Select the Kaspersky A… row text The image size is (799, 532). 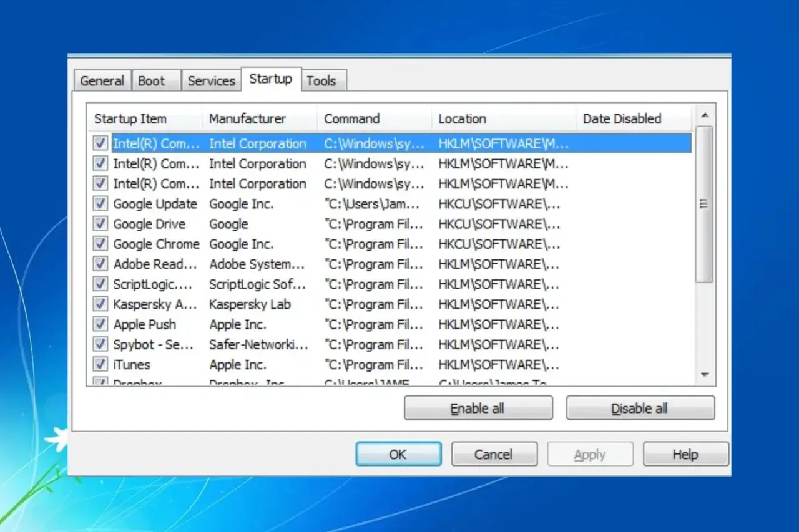pos(155,304)
